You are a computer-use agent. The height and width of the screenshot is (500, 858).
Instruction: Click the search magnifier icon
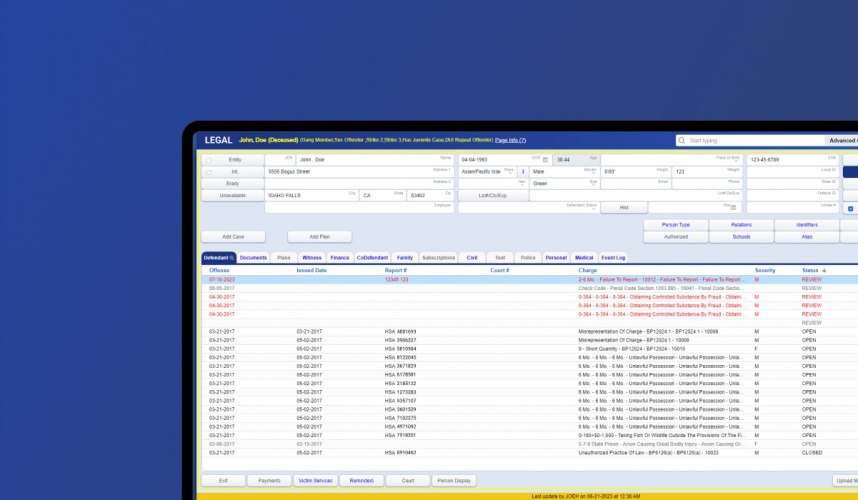pyautogui.click(x=683, y=141)
